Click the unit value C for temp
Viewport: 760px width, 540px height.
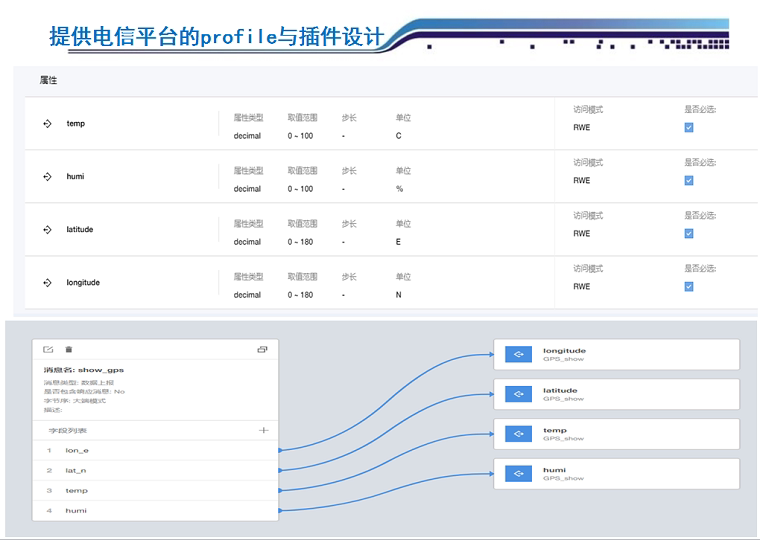coord(398,136)
